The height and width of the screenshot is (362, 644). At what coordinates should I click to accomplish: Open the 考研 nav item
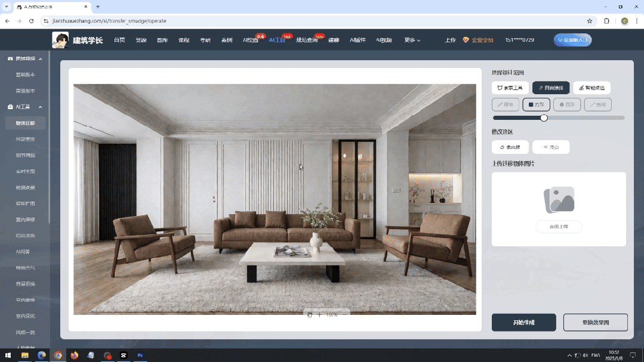click(x=205, y=40)
